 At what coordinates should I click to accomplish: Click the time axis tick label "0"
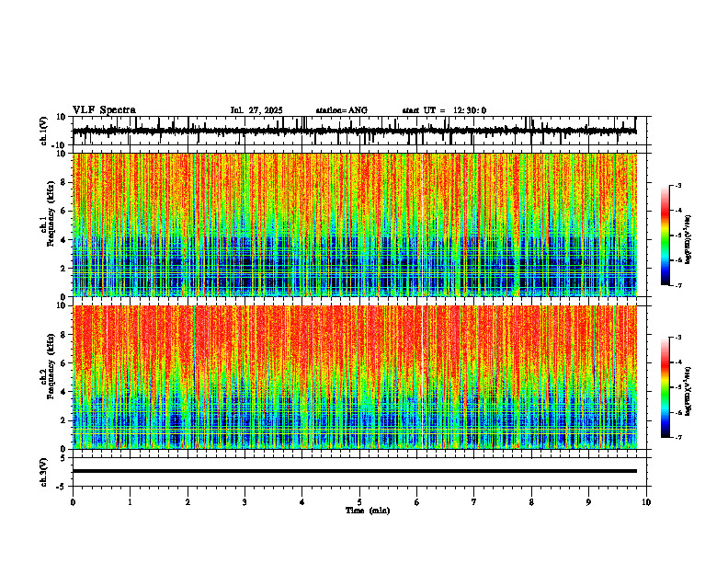[73, 502]
